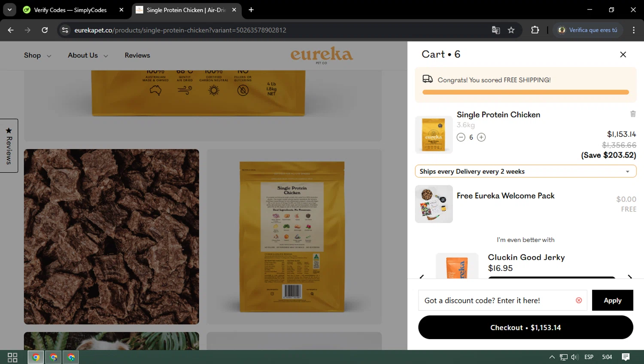Close the Verify Codes browser tab
Viewport: 644px width, 364px height.
tap(122, 10)
